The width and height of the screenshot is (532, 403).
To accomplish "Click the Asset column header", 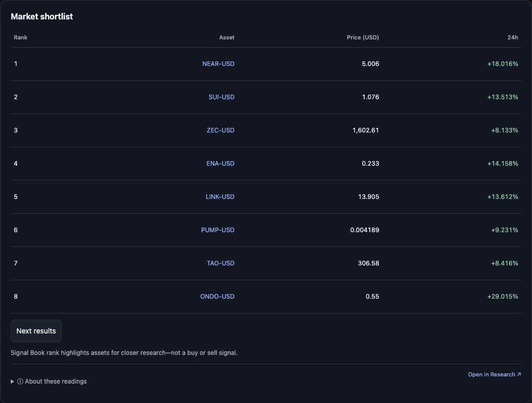I will (227, 37).
